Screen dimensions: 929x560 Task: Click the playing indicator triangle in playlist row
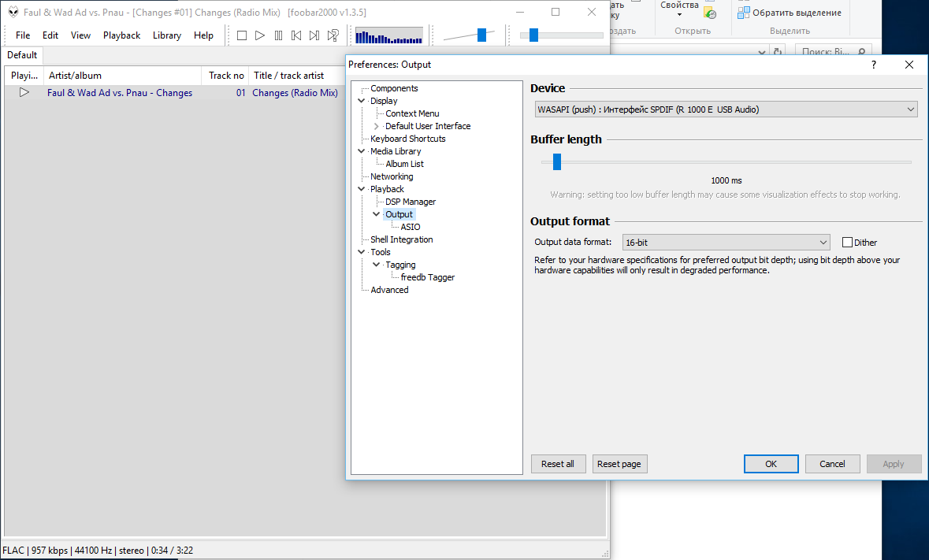pos(24,92)
